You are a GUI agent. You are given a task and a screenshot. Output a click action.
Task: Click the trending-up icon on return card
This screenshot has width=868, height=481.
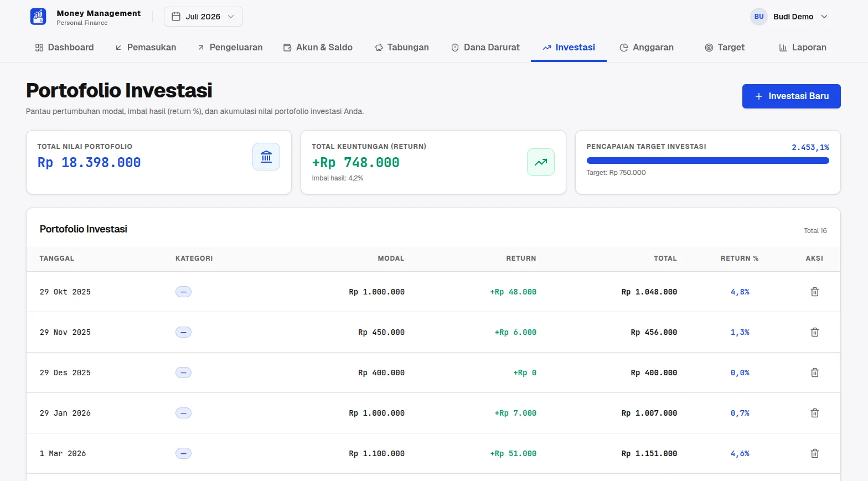[541, 162]
